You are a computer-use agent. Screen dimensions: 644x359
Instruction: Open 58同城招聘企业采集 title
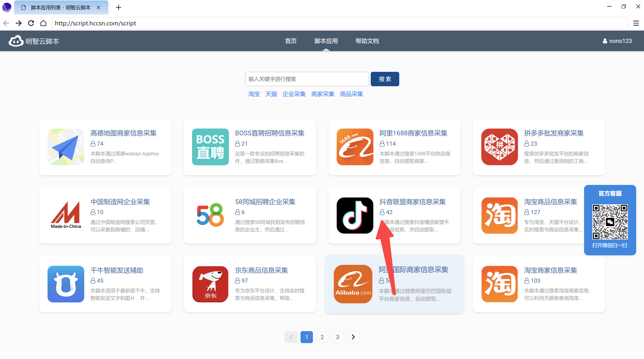[x=265, y=202]
